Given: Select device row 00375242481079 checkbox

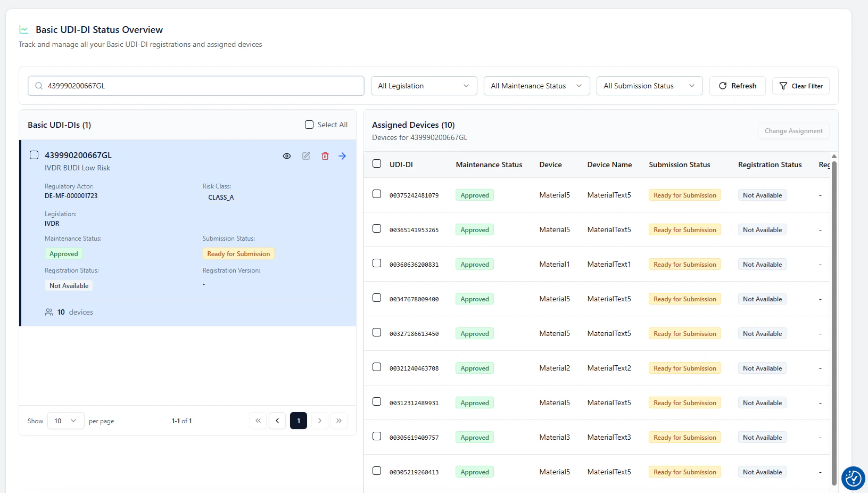Looking at the screenshot, I should click(377, 194).
